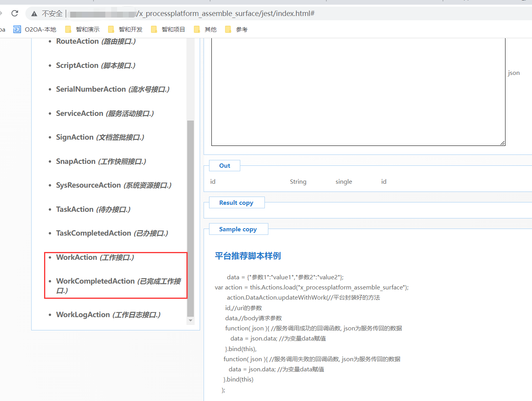532x401 pixels.
Task: Click the id description in Out row
Action: coord(384,182)
